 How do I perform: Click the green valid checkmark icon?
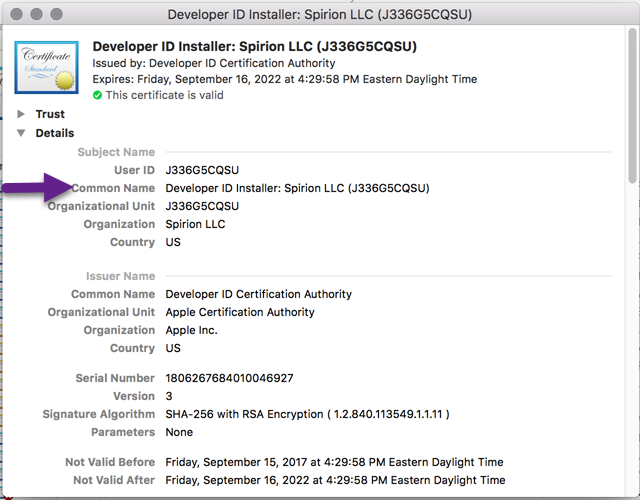coord(97,95)
